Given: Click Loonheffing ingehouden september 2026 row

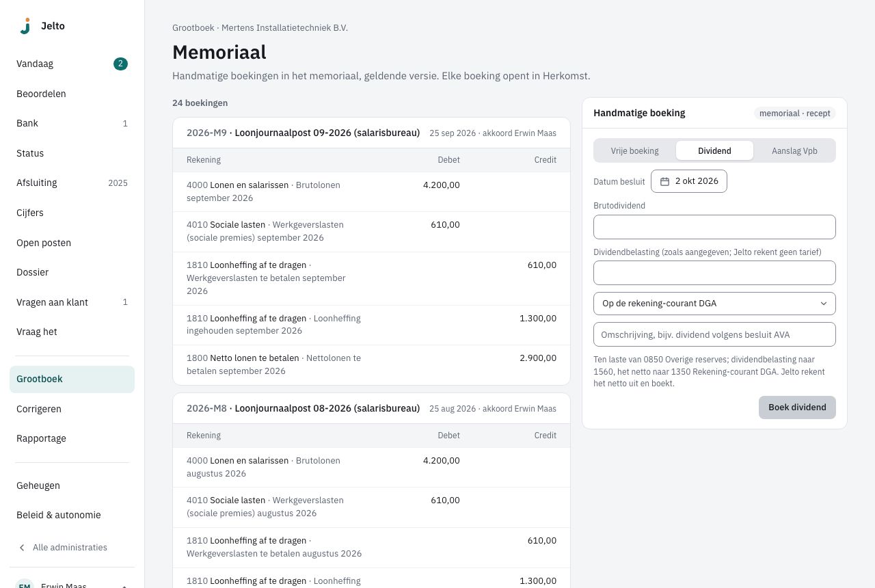Looking at the screenshot, I should (371, 325).
